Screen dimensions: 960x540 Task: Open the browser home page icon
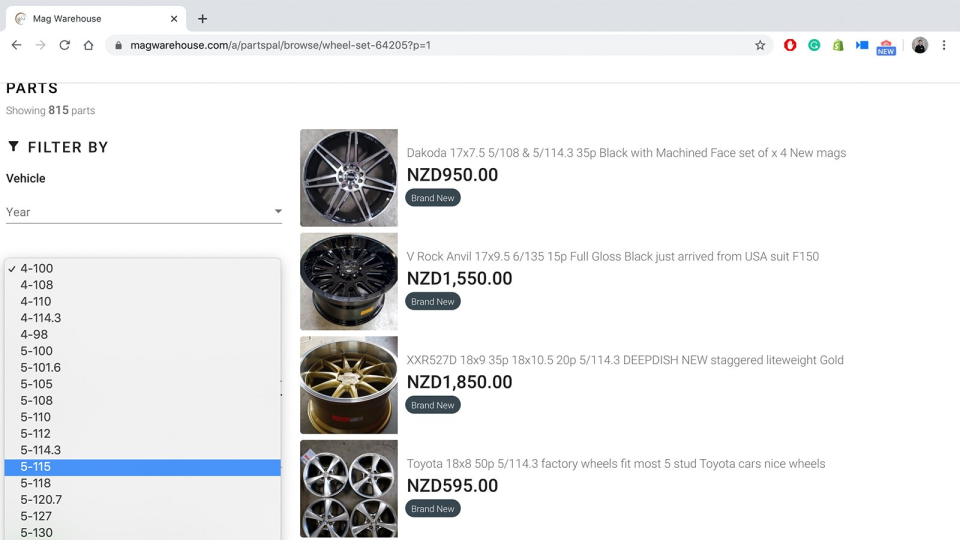coord(89,45)
